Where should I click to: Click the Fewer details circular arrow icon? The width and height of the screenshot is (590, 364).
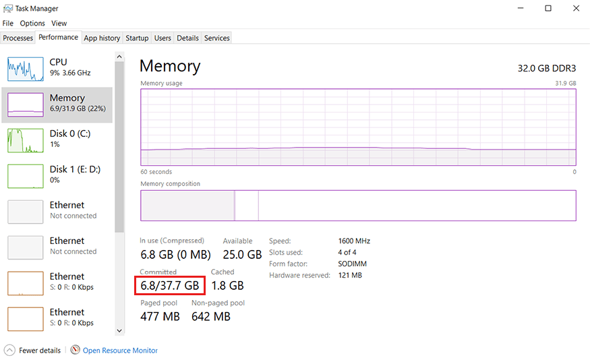click(9, 350)
